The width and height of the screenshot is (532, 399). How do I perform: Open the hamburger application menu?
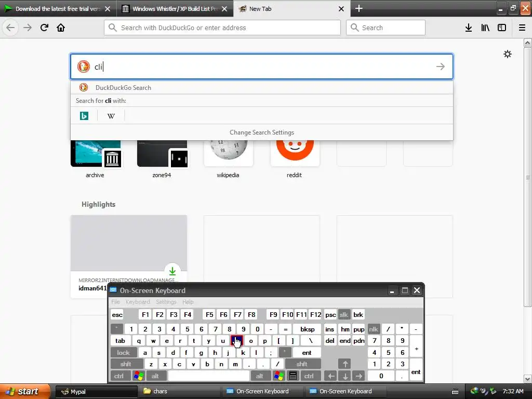(522, 28)
